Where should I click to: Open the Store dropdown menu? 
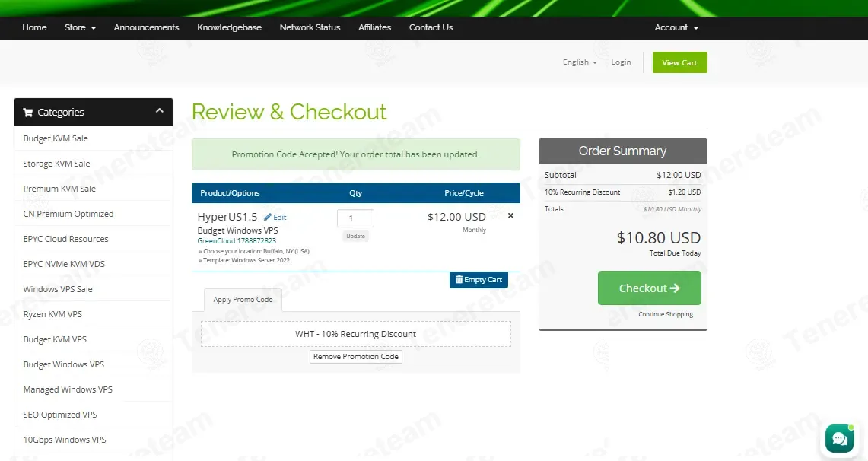pyautogui.click(x=80, y=27)
